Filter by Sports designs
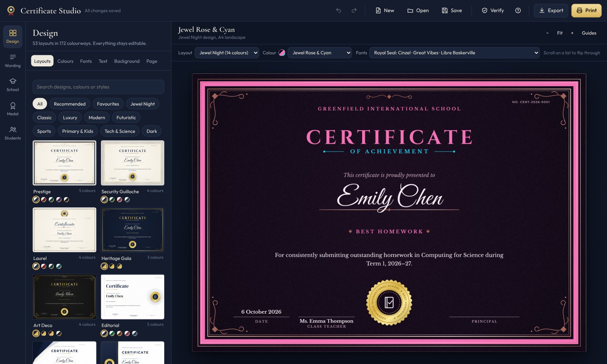This screenshot has height=364, width=607. click(x=44, y=131)
